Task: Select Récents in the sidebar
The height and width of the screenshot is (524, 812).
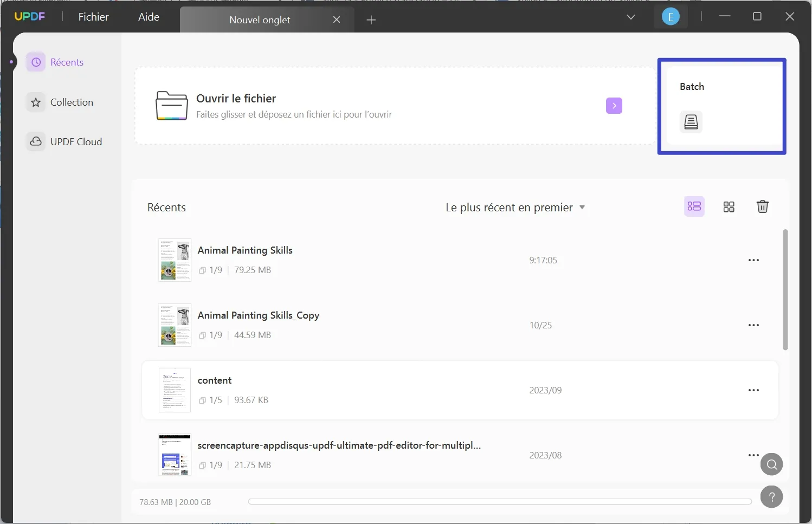Action: pos(67,62)
